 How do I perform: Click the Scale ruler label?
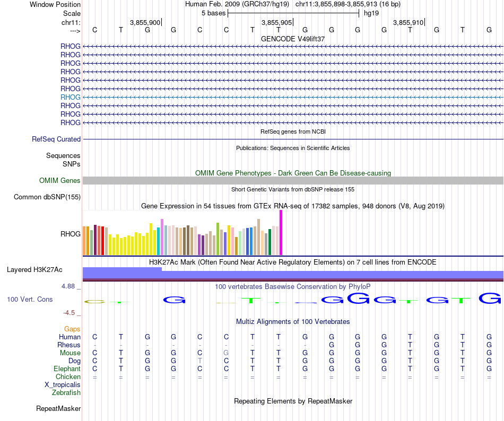click(72, 13)
